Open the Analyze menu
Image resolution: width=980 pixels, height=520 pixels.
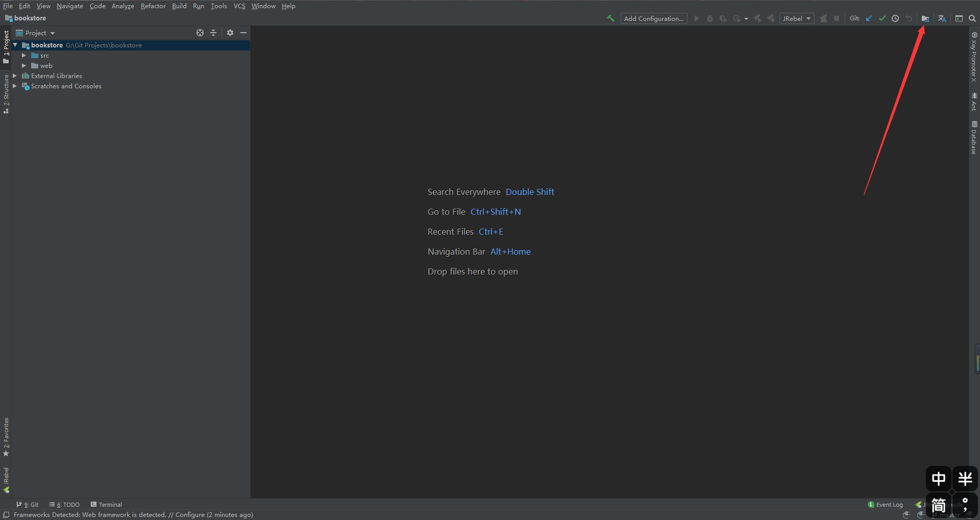[x=122, y=6]
